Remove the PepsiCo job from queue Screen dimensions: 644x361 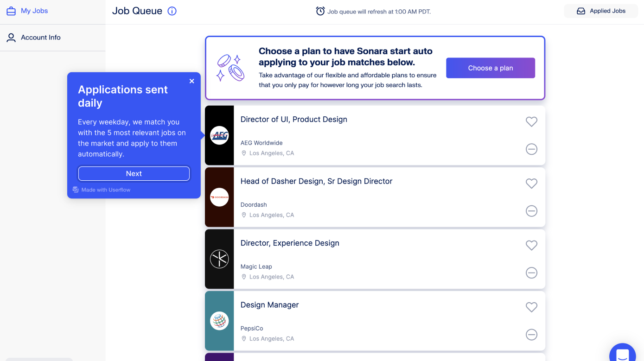(x=531, y=335)
